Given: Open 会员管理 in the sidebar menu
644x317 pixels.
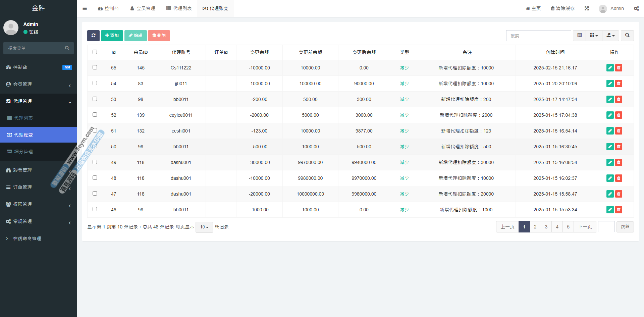Looking at the screenshot, I should click(22, 84).
